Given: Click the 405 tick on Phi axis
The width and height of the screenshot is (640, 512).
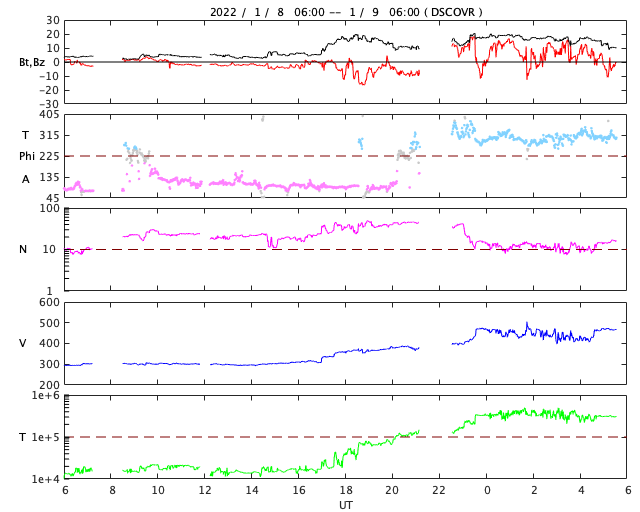Looking at the screenshot, I should click(x=49, y=115).
